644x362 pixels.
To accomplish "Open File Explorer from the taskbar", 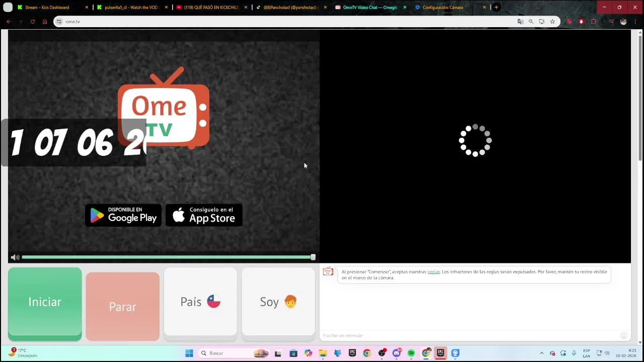I will point(323,353).
